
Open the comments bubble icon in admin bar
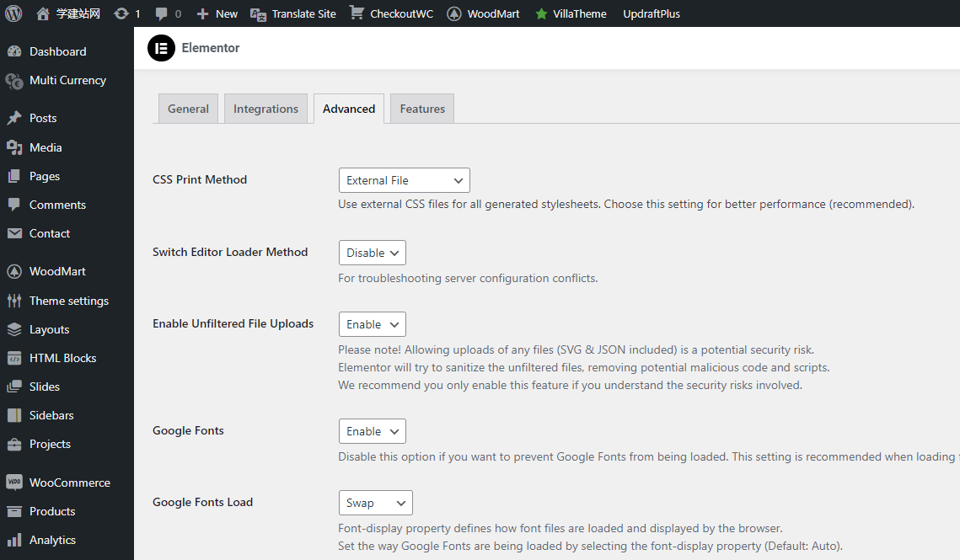pyautogui.click(x=162, y=13)
